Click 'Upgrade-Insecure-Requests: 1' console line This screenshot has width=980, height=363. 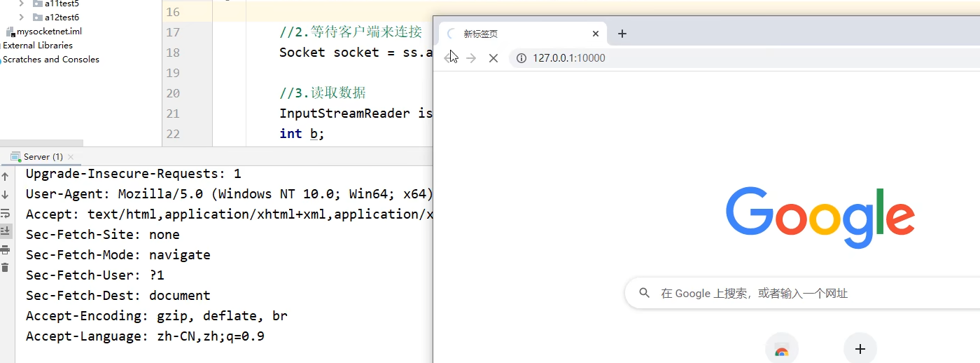tap(134, 174)
